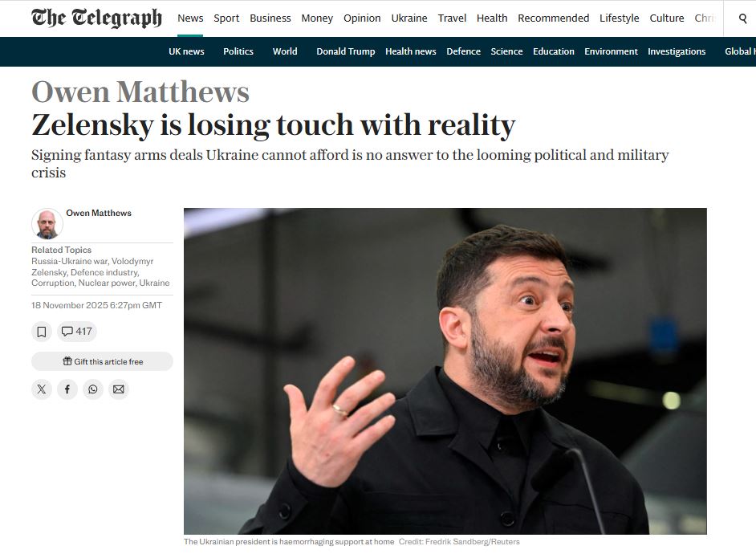Open Investigations in the sub-navigation

(677, 51)
